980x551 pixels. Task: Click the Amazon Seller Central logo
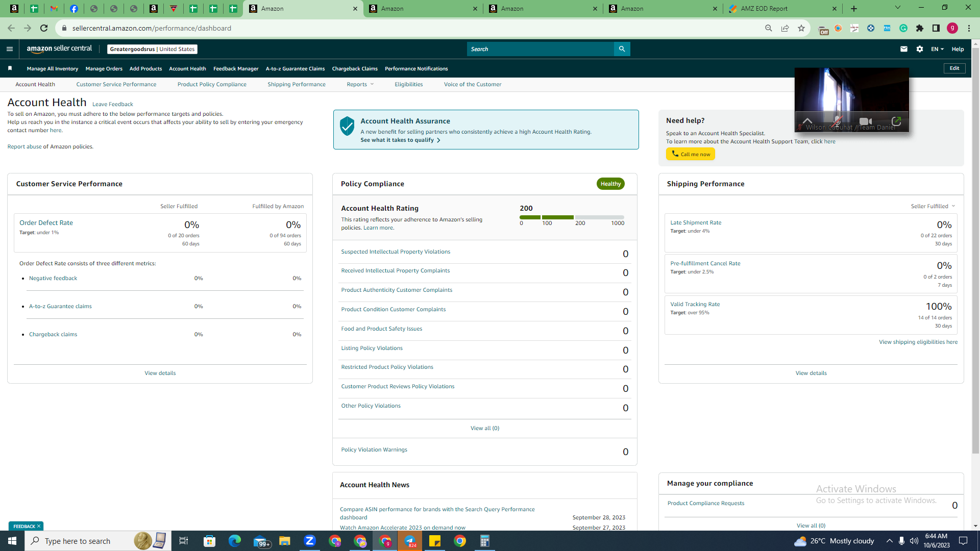click(59, 49)
